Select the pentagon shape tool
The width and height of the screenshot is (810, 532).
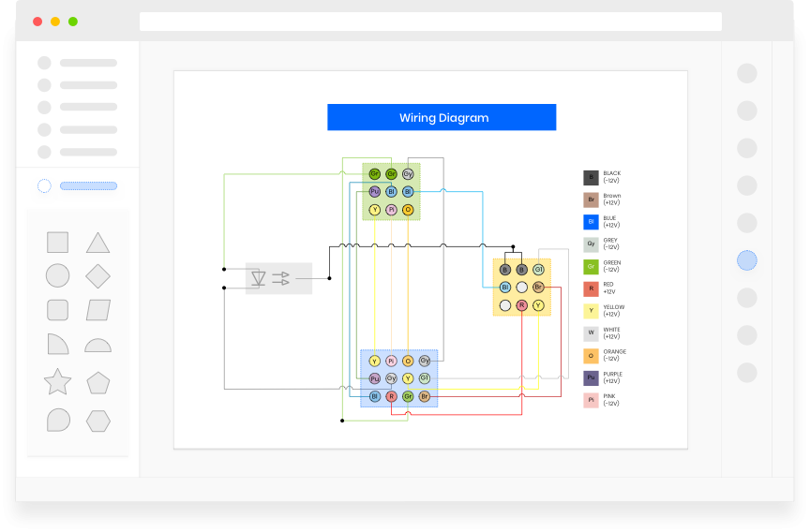point(97,383)
